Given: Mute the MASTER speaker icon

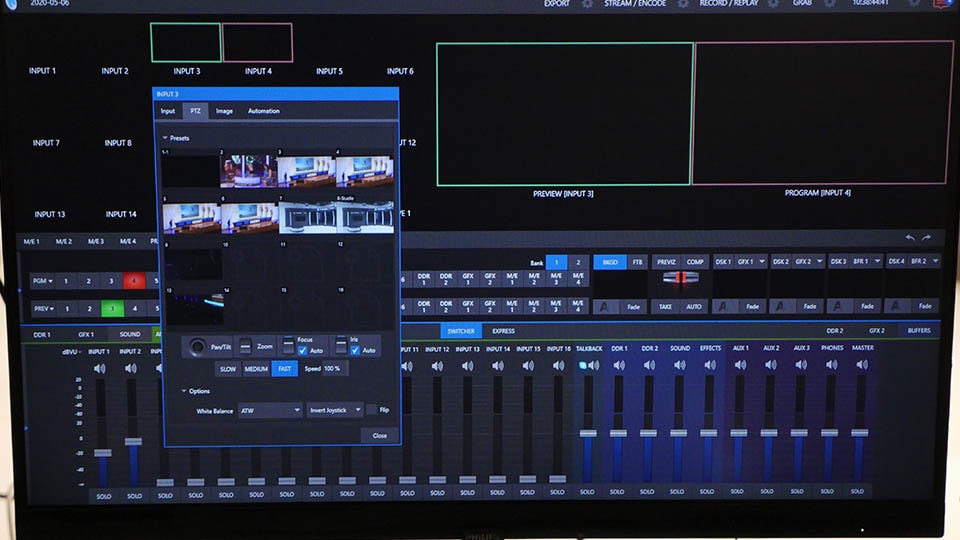Looking at the screenshot, I should click(x=862, y=365).
